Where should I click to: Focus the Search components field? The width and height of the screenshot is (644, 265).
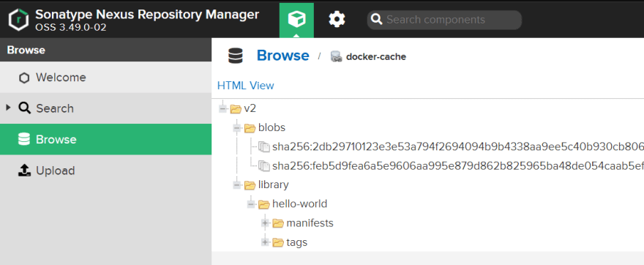coord(444,20)
